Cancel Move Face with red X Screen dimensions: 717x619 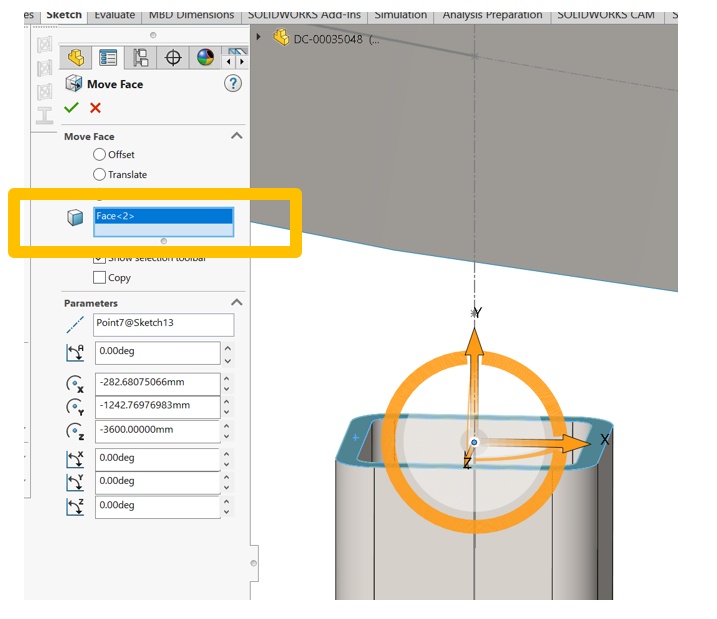pos(95,108)
